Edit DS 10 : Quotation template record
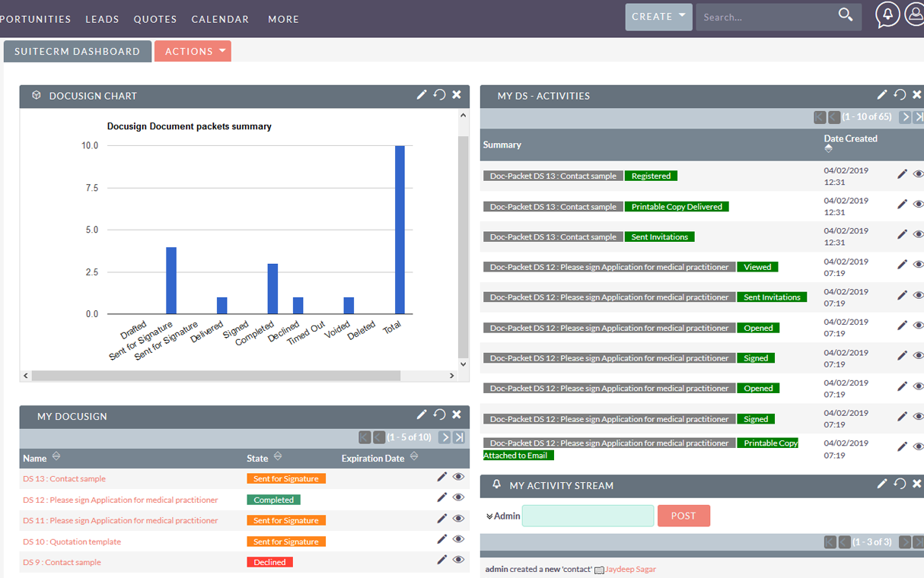Image resolution: width=924 pixels, height=578 pixels. pyautogui.click(x=441, y=539)
